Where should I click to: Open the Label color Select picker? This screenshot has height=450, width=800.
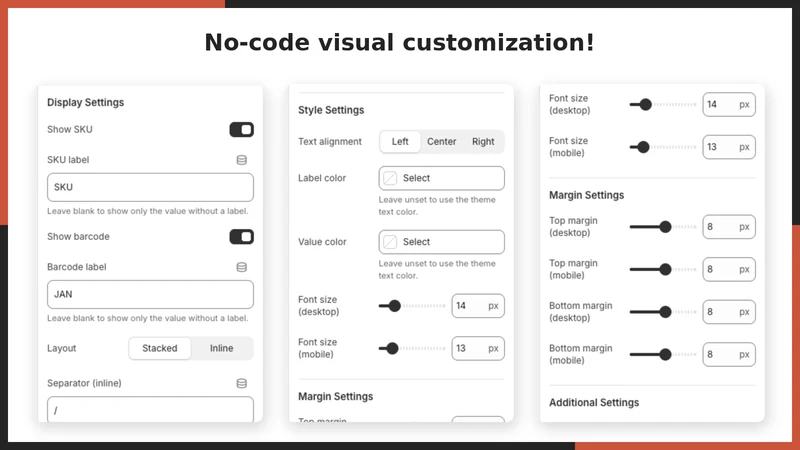442,178
